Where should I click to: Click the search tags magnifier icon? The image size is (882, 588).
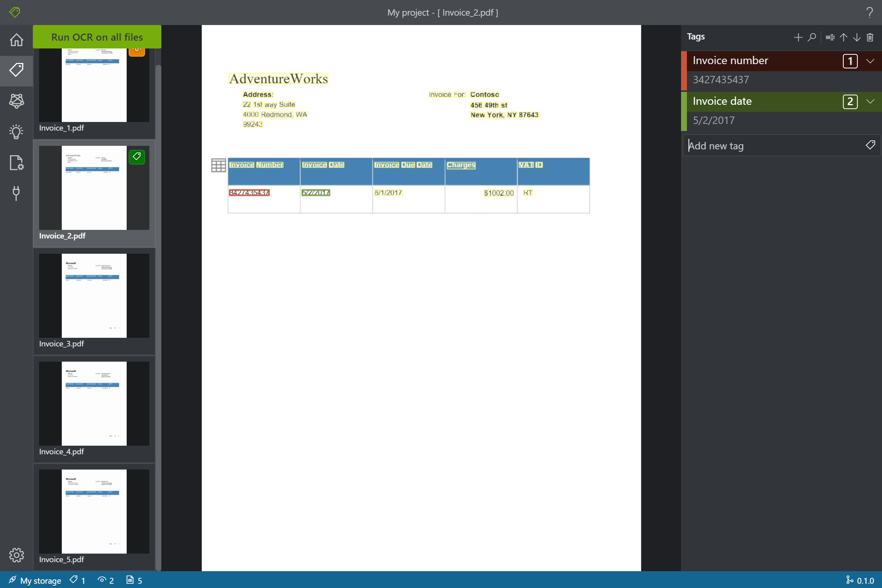click(x=812, y=37)
